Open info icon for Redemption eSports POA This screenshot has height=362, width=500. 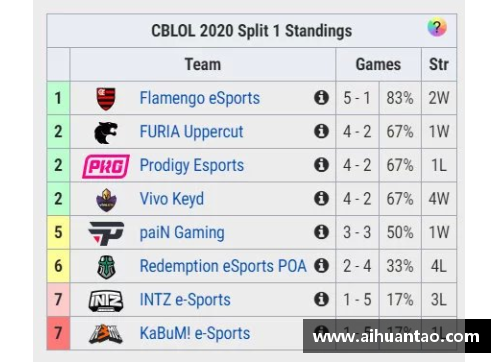(321, 266)
